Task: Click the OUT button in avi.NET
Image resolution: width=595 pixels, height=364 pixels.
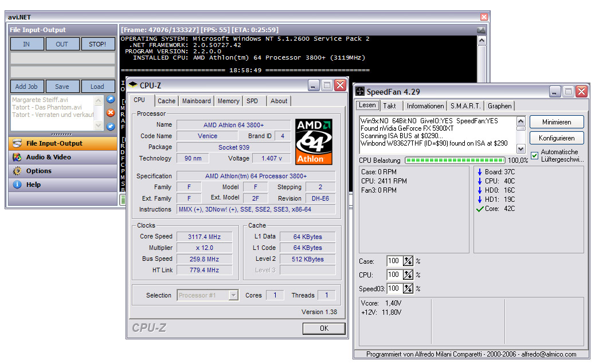Action: [x=62, y=44]
